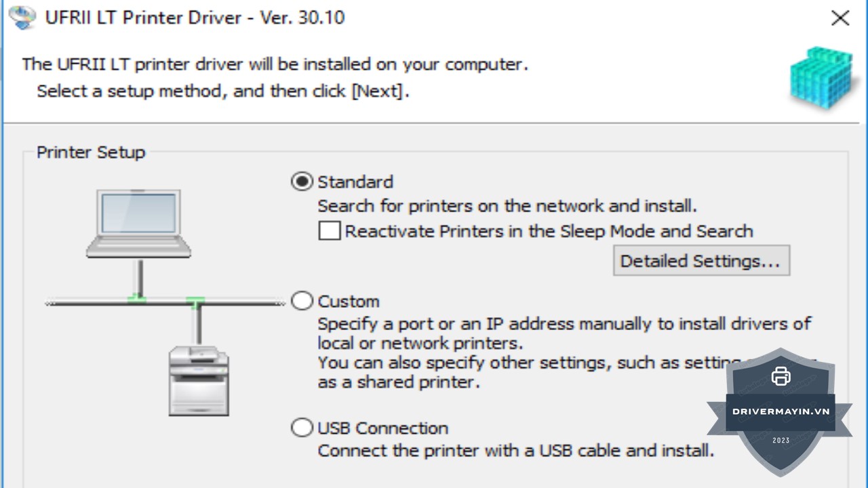Click green network connector above the printer
This screenshot has width=868, height=488.
[x=196, y=300]
